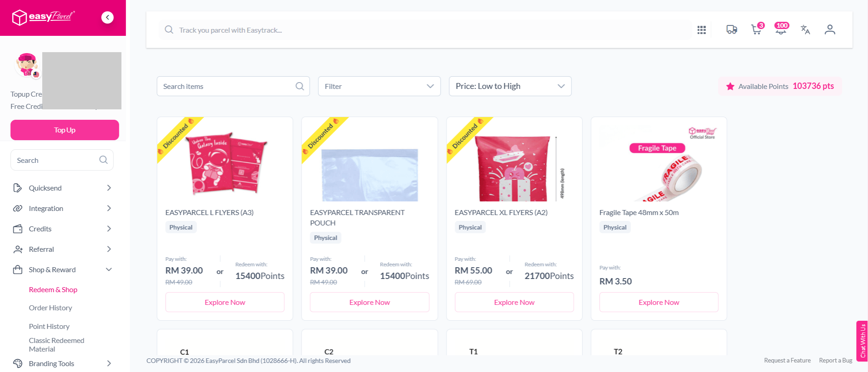Open the user account profile icon

click(830, 30)
